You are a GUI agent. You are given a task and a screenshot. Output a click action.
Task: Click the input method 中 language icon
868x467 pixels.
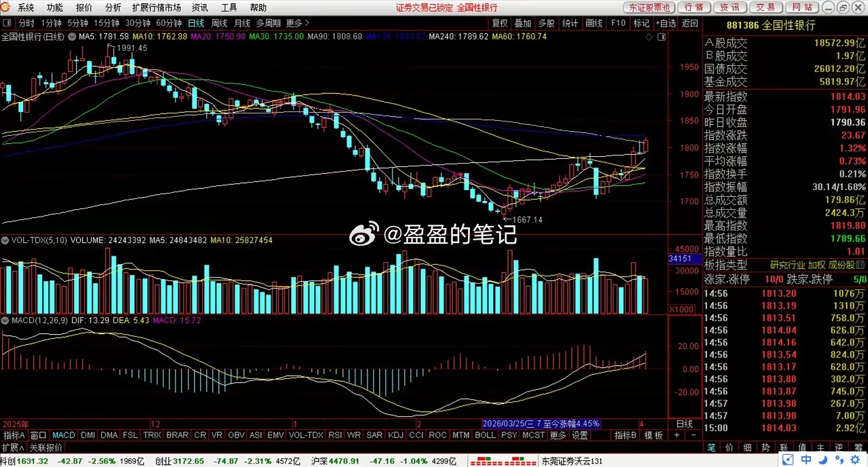[806, 460]
